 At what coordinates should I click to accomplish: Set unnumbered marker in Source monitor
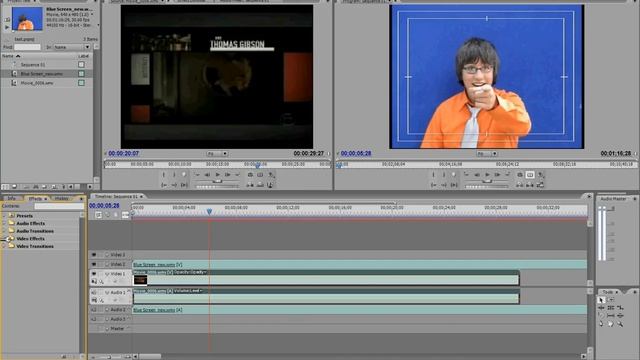click(x=184, y=175)
